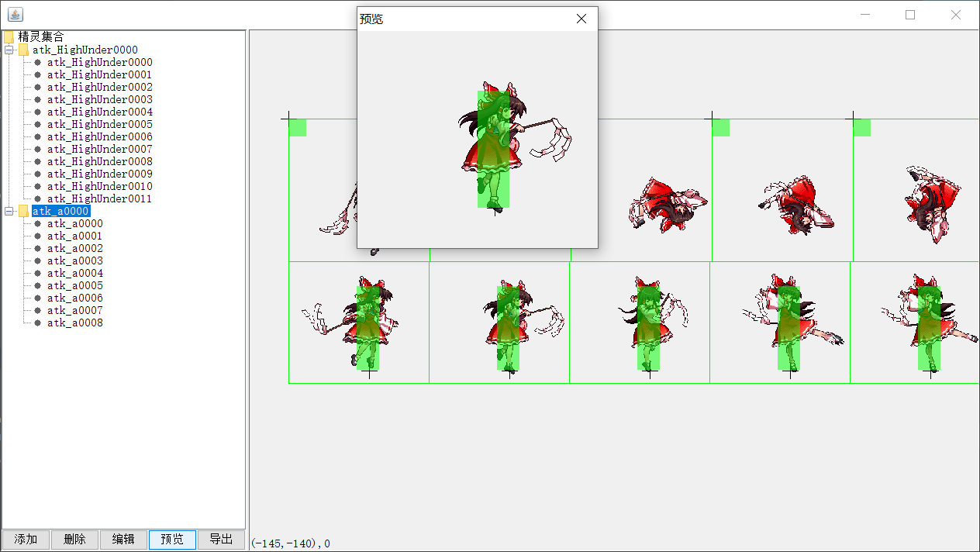The image size is (980, 552).
Task: Select the 精灵集合 root node
Action: pos(41,36)
